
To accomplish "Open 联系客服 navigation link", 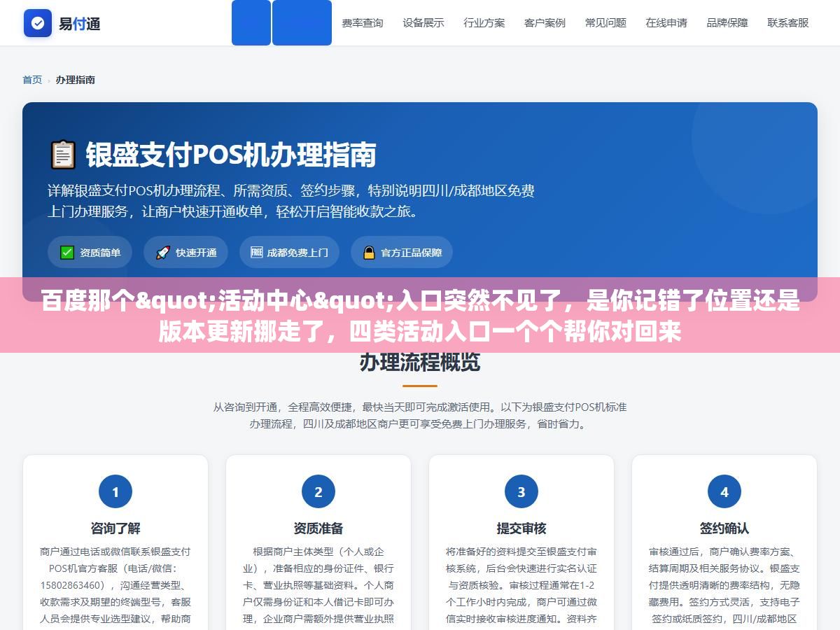I will click(788, 23).
